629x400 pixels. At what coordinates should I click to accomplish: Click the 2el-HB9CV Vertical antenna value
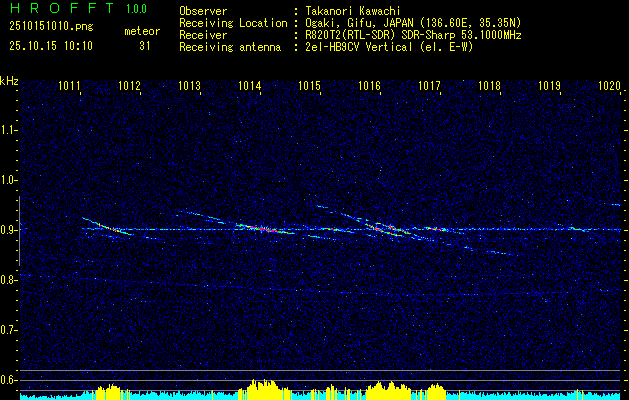click(x=389, y=47)
